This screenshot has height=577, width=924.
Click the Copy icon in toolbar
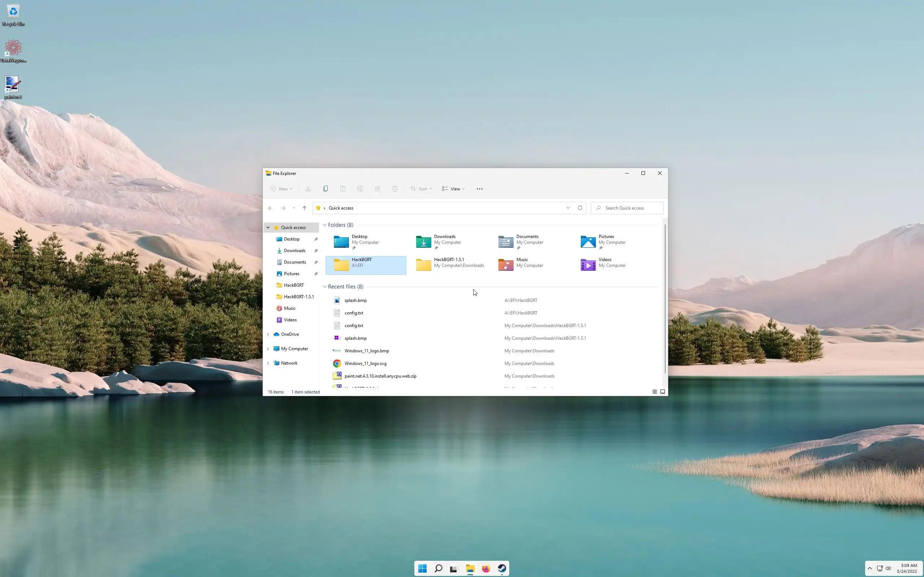(325, 189)
